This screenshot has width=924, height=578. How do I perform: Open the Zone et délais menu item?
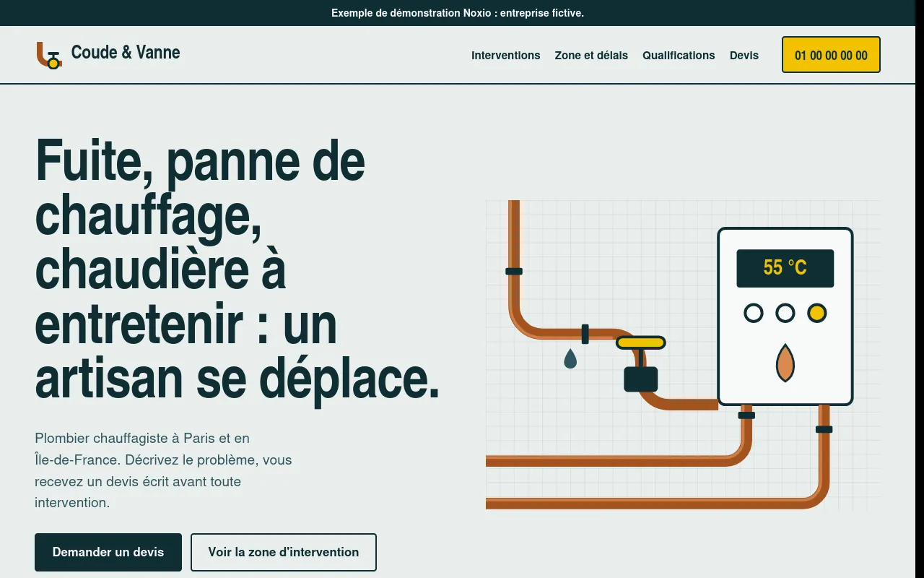click(x=591, y=55)
